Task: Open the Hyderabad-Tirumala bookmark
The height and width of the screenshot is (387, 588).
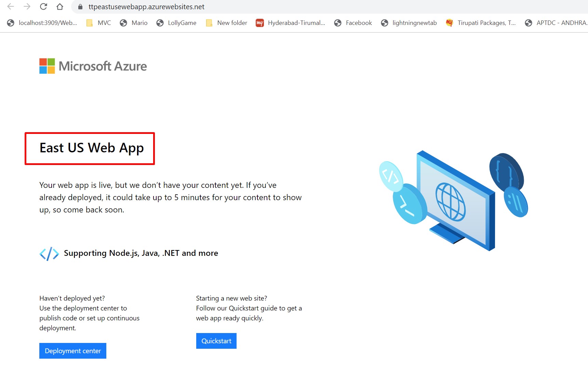Action: point(291,23)
